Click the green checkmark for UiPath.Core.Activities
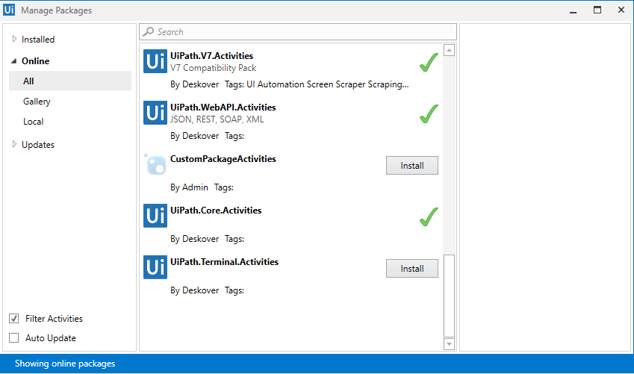634x374 pixels. click(429, 217)
